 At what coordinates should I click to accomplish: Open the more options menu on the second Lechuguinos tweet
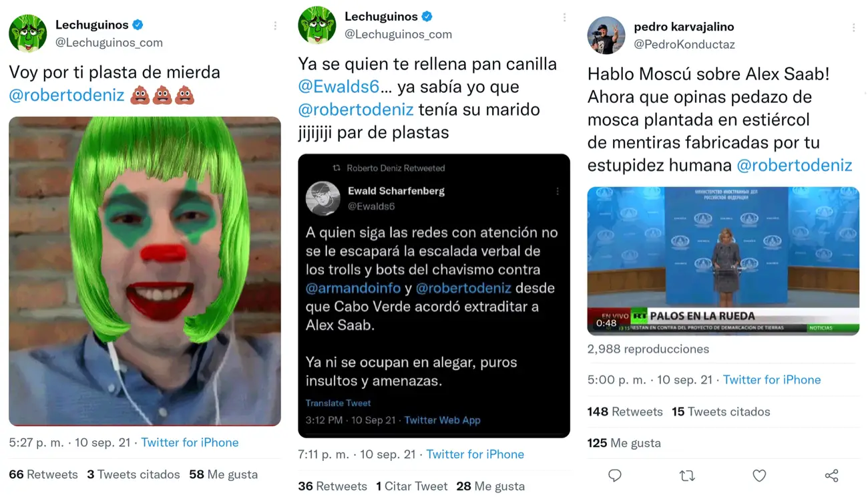click(x=564, y=18)
